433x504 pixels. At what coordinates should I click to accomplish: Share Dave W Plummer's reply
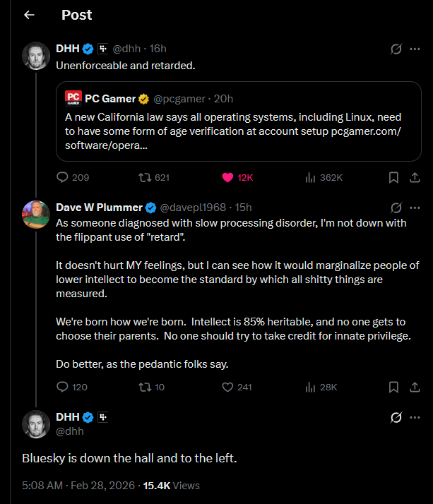coord(415,387)
